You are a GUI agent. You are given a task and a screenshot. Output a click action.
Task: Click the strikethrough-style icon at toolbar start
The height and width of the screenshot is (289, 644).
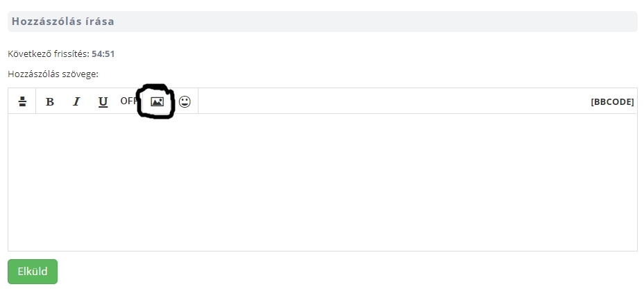point(22,101)
